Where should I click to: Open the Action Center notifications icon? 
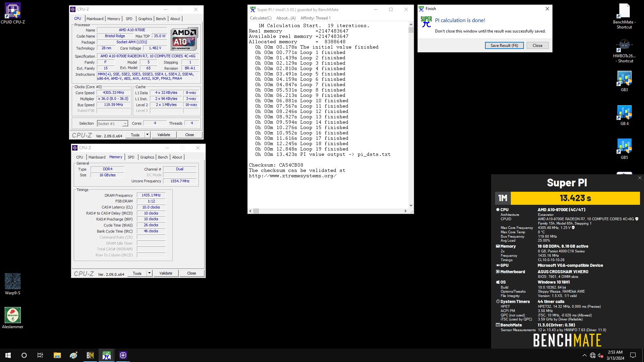[633, 355]
